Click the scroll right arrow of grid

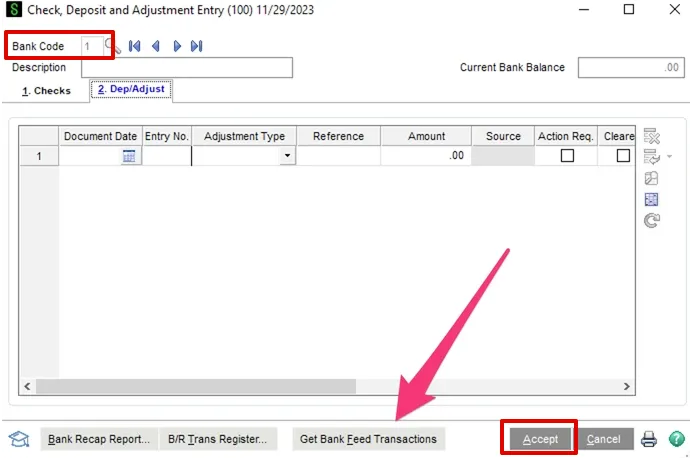click(627, 386)
